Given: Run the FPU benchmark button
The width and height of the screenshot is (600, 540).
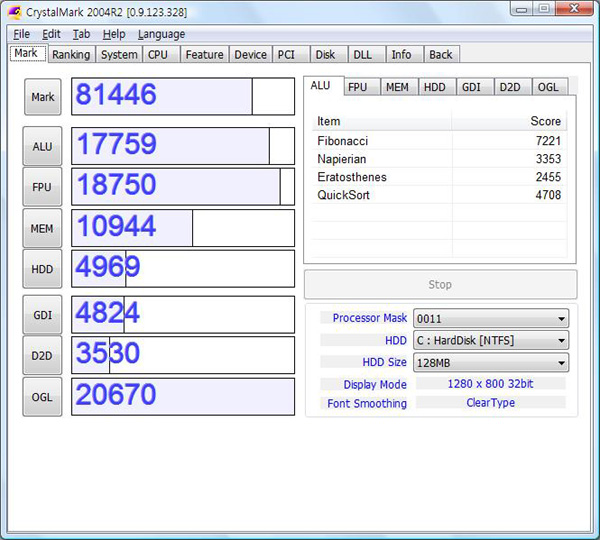Looking at the screenshot, I should (42, 187).
